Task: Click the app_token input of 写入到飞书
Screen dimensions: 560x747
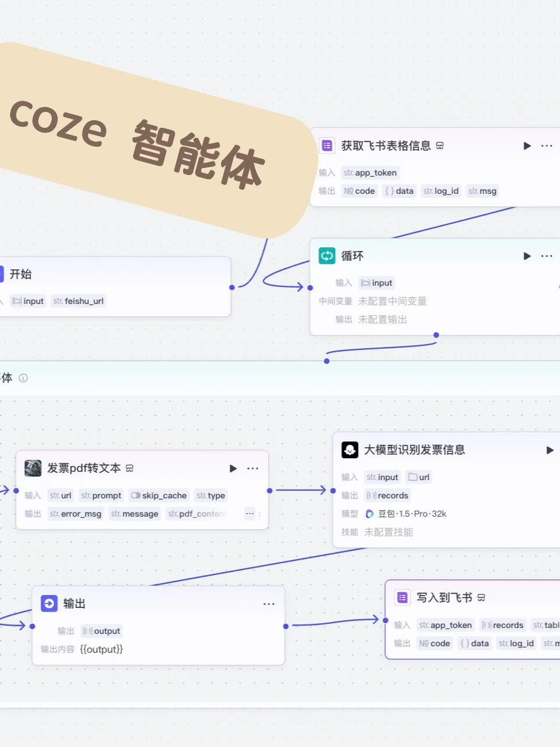Action: [x=445, y=625]
